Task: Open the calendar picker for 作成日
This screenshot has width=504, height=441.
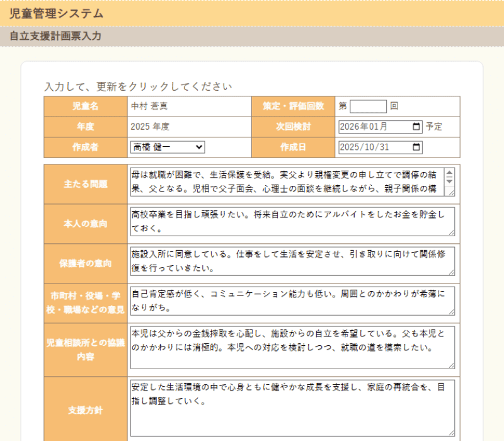Action: 416,147
